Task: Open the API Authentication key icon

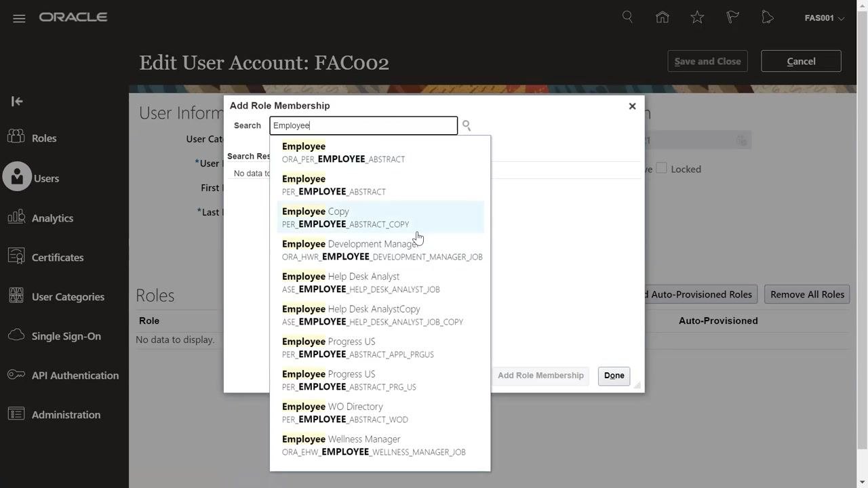Action: click(16, 375)
